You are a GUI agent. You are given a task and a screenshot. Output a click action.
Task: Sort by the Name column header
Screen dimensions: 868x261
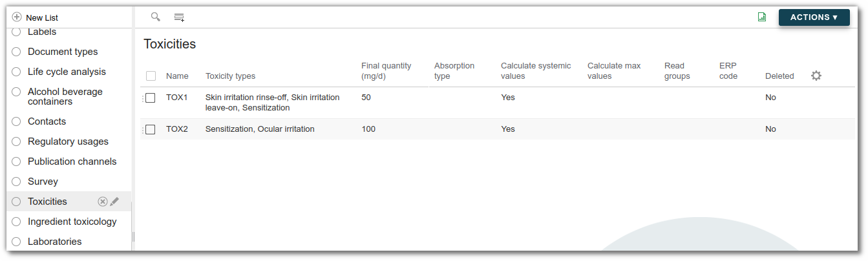[x=177, y=76]
